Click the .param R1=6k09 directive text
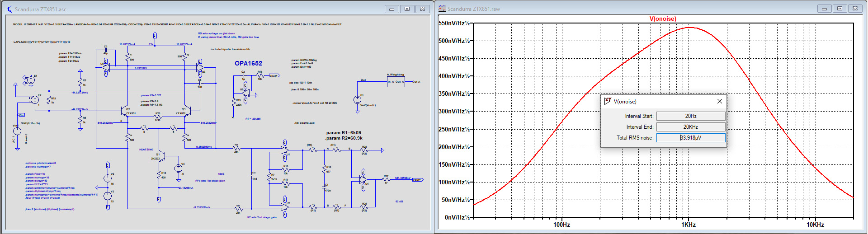Screen dimensions: 868x234 (343, 133)
